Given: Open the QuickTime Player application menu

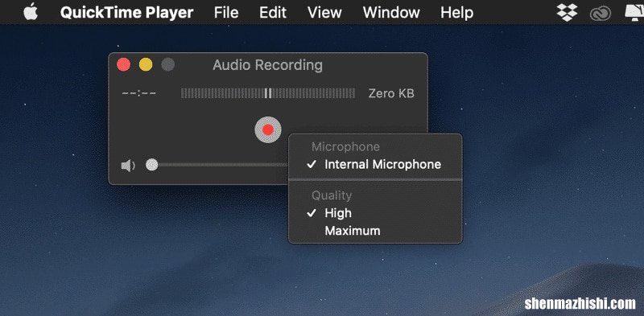Looking at the screenshot, I should click(x=126, y=13).
